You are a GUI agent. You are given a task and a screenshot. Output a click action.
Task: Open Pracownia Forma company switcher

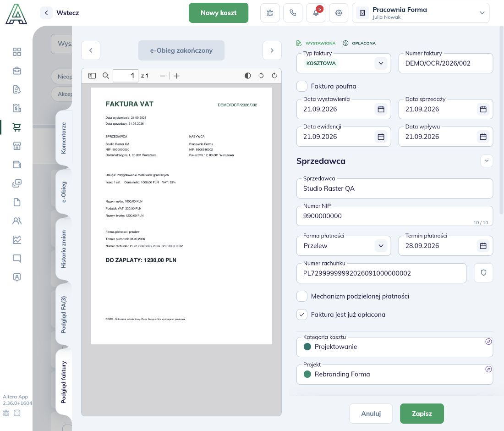(421, 13)
